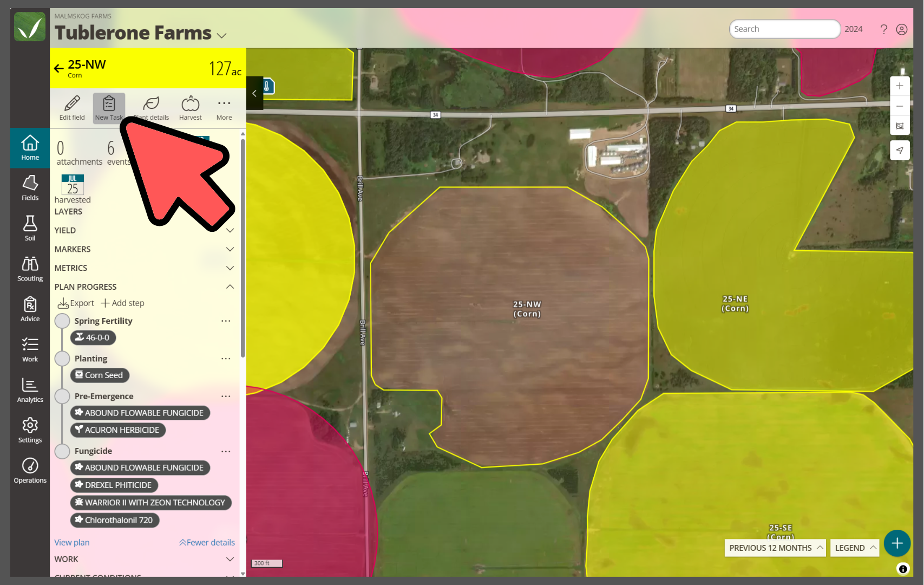Zoom in on the map
The height and width of the screenshot is (585, 924).
[x=900, y=86]
